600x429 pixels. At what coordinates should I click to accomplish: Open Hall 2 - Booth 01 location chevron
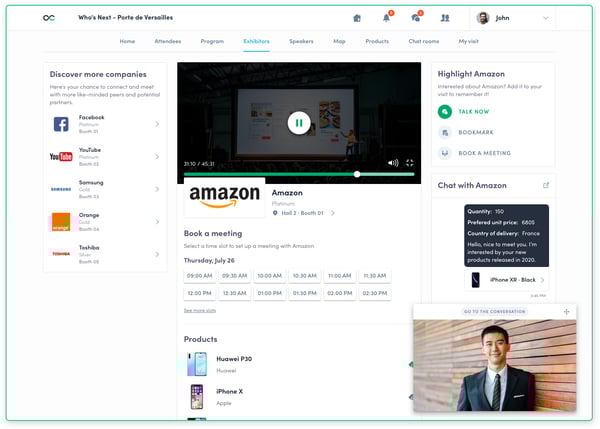tap(333, 213)
